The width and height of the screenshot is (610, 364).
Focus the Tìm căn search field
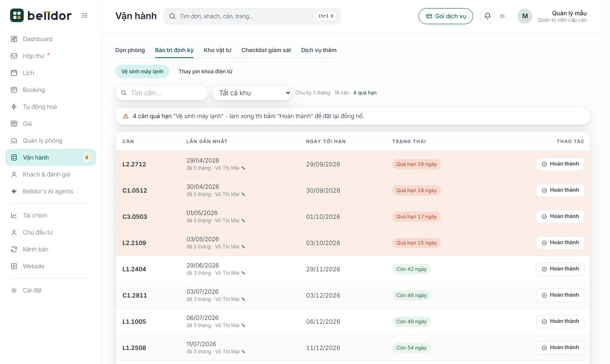(162, 93)
